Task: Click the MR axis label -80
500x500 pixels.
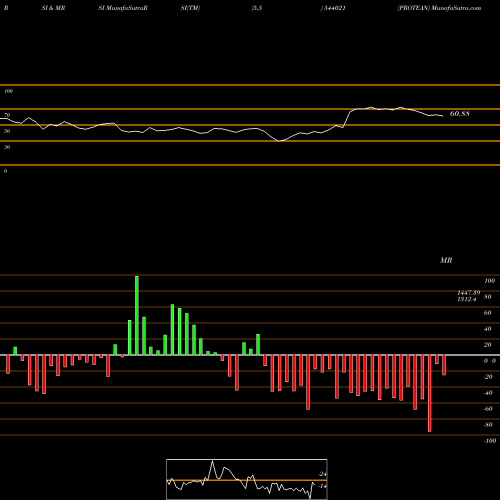Action: click(x=488, y=425)
